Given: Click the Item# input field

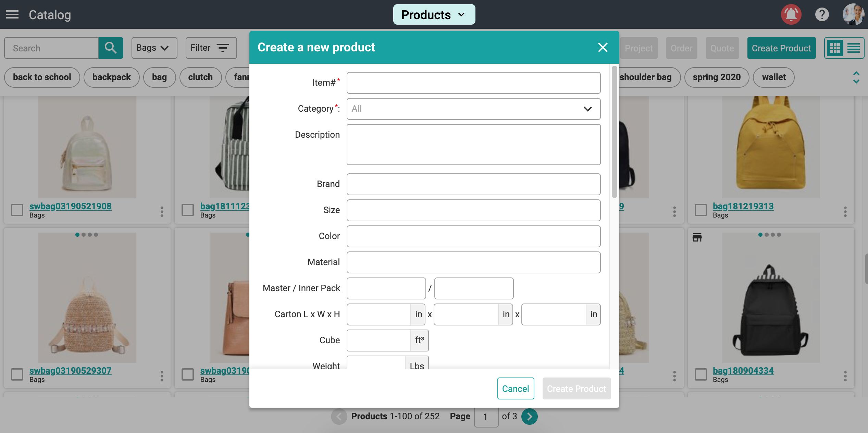Looking at the screenshot, I should coord(473,83).
